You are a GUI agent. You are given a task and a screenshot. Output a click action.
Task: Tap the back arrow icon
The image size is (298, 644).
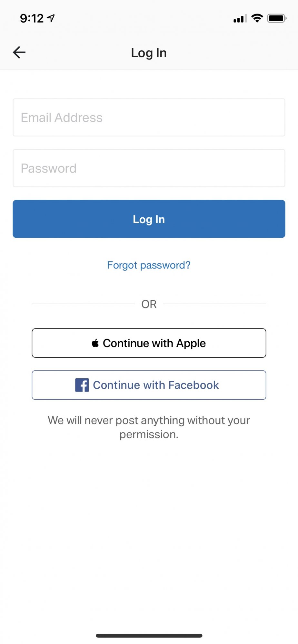pos(19,52)
